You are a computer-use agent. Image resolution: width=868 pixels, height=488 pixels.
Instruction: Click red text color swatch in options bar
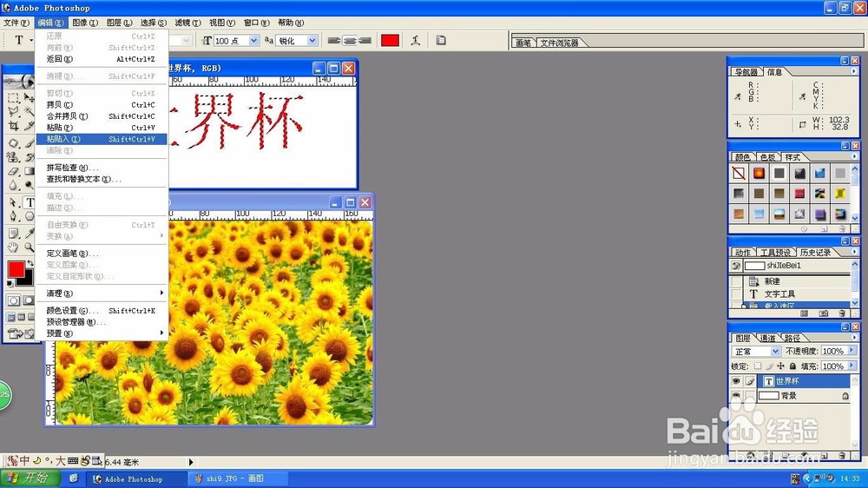[x=390, y=40]
